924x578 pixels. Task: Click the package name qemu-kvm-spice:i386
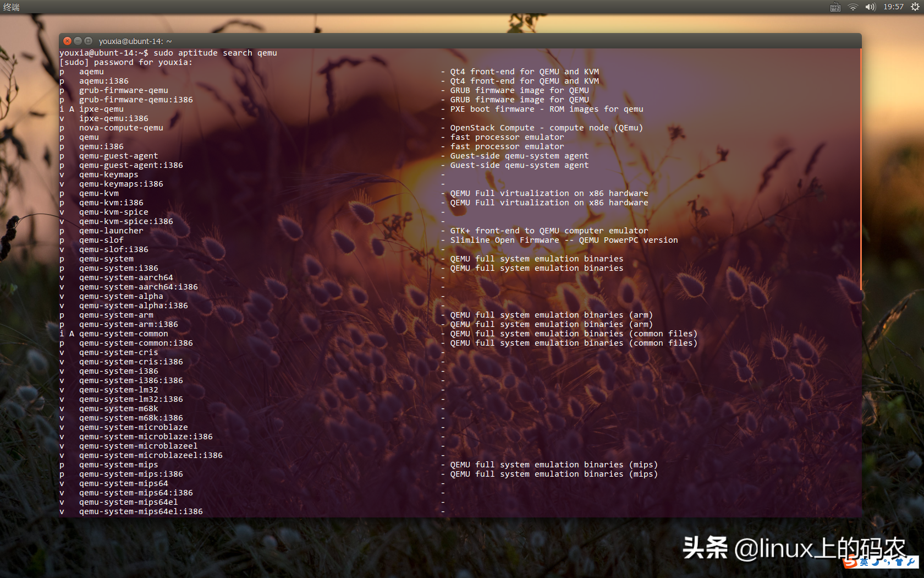click(x=126, y=221)
